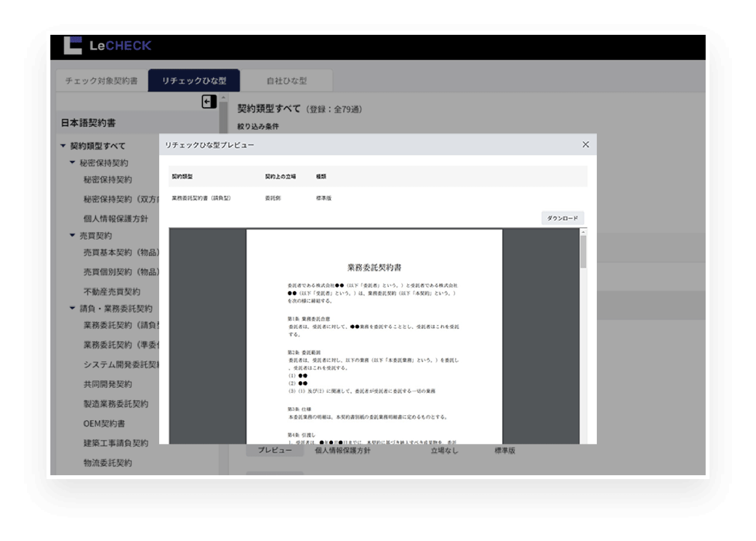
Task: Click the 業務委託契約書（請負型） cell
Action: click(x=201, y=198)
